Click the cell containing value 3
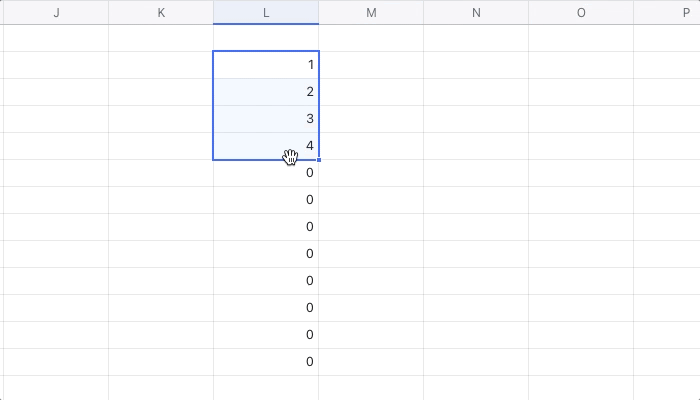The height and width of the screenshot is (400, 700). coord(266,119)
